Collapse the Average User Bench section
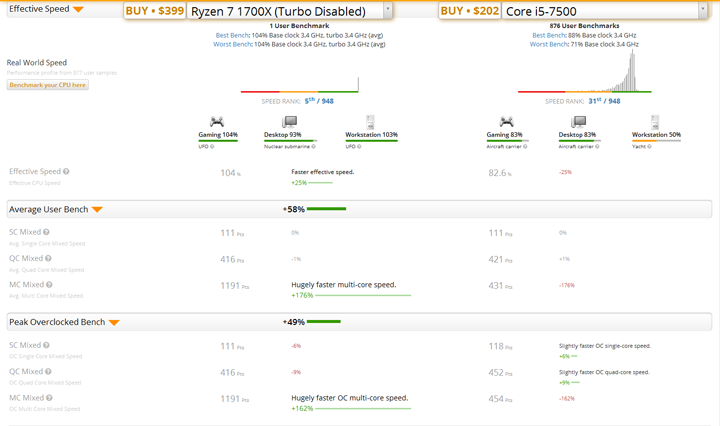Viewport: 720px width, 426px height. tap(97, 210)
